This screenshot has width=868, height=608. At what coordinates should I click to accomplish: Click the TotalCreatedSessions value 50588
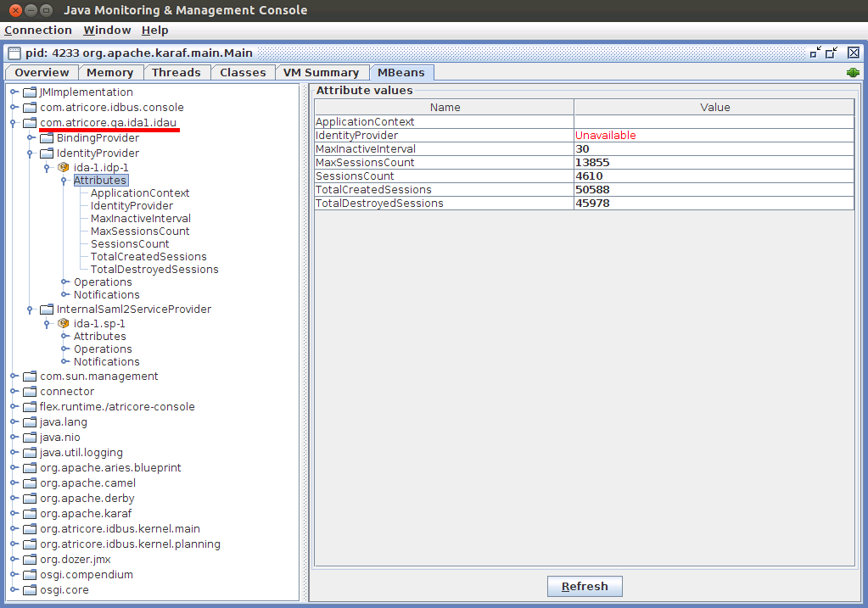[x=714, y=190]
